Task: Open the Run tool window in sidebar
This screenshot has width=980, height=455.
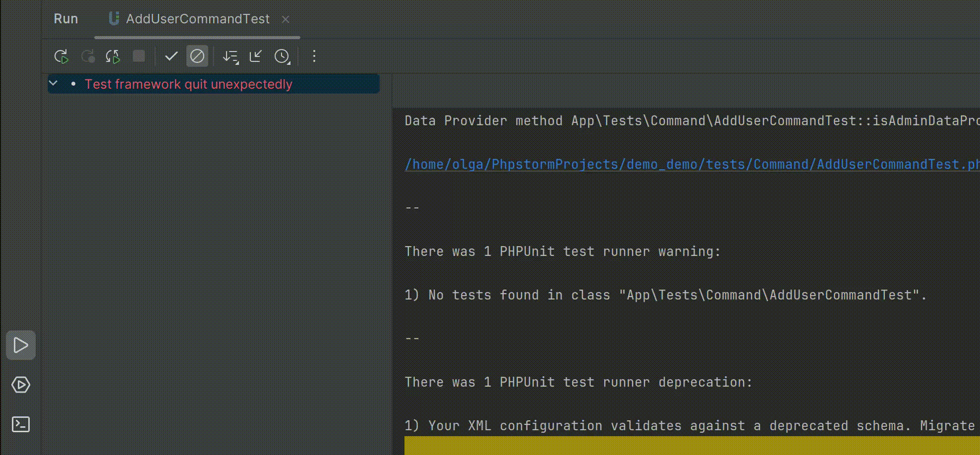Action: tap(20, 345)
